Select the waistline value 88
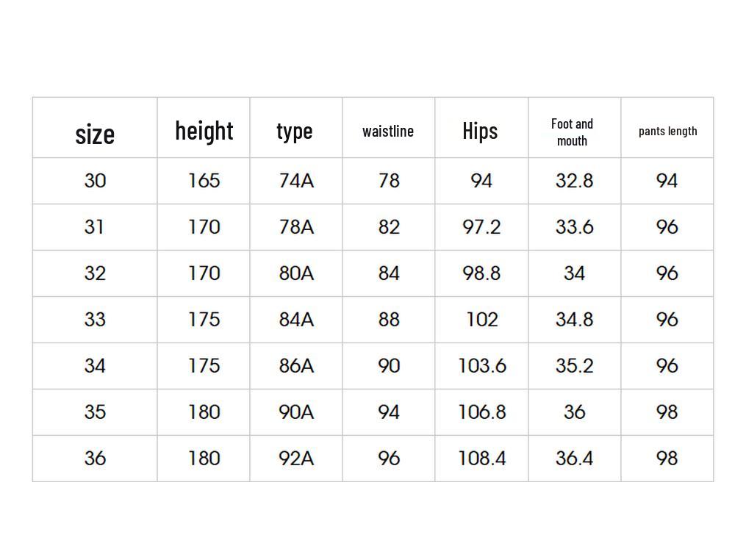Viewport: 746px width, 560px height. pyautogui.click(x=389, y=320)
